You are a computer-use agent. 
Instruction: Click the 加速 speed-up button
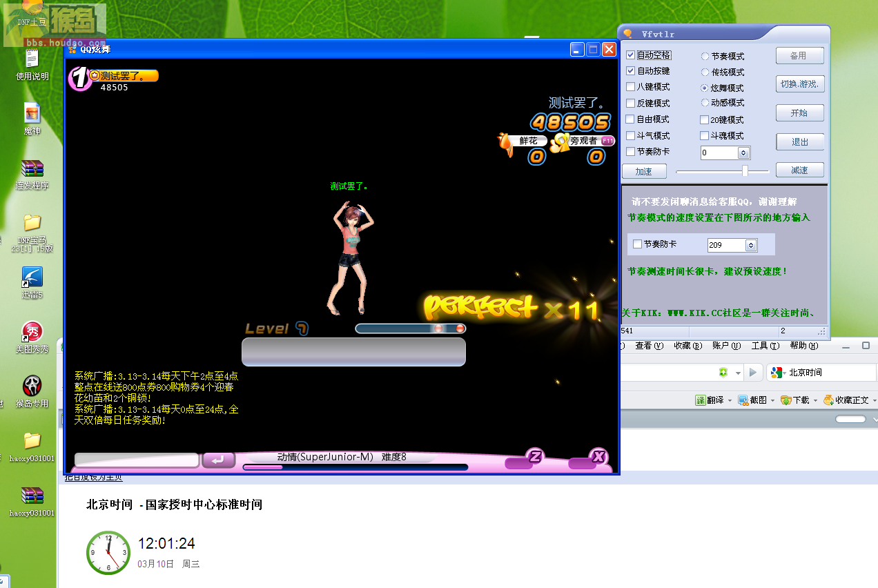pos(645,171)
